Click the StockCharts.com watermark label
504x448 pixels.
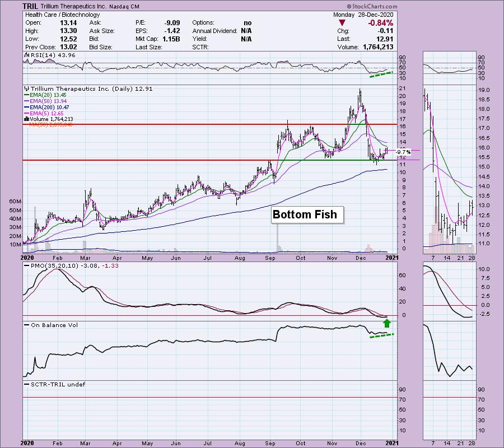click(372, 6)
